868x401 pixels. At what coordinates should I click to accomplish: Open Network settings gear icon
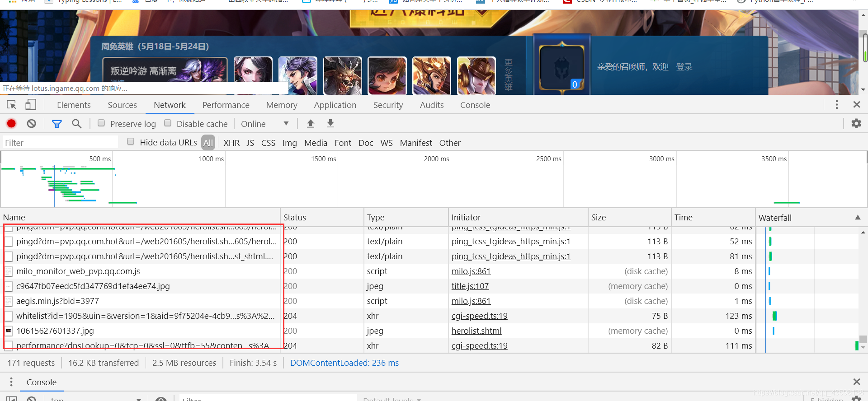coord(856,123)
